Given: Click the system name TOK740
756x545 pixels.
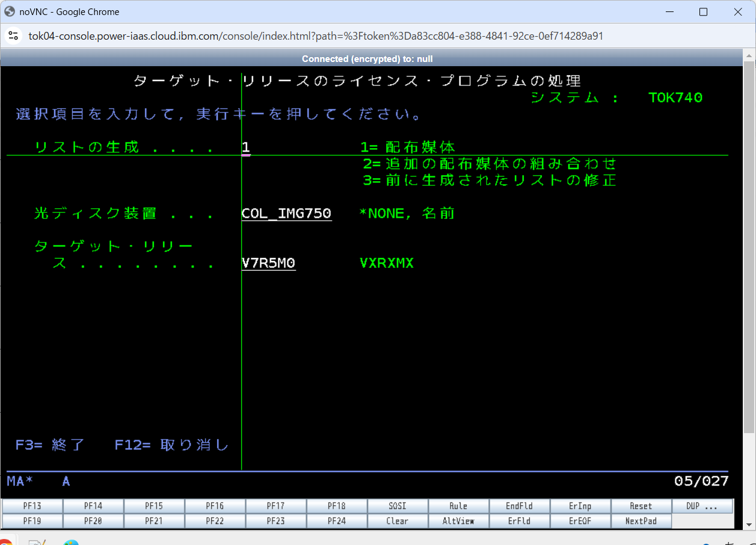Looking at the screenshot, I should 675,97.
